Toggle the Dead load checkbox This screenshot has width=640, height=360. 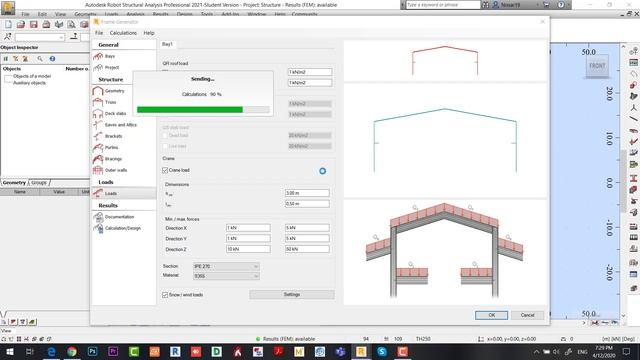click(165, 136)
